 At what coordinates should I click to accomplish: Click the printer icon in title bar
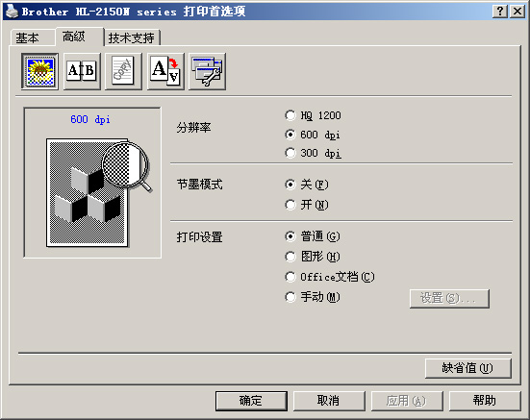tap(12, 12)
